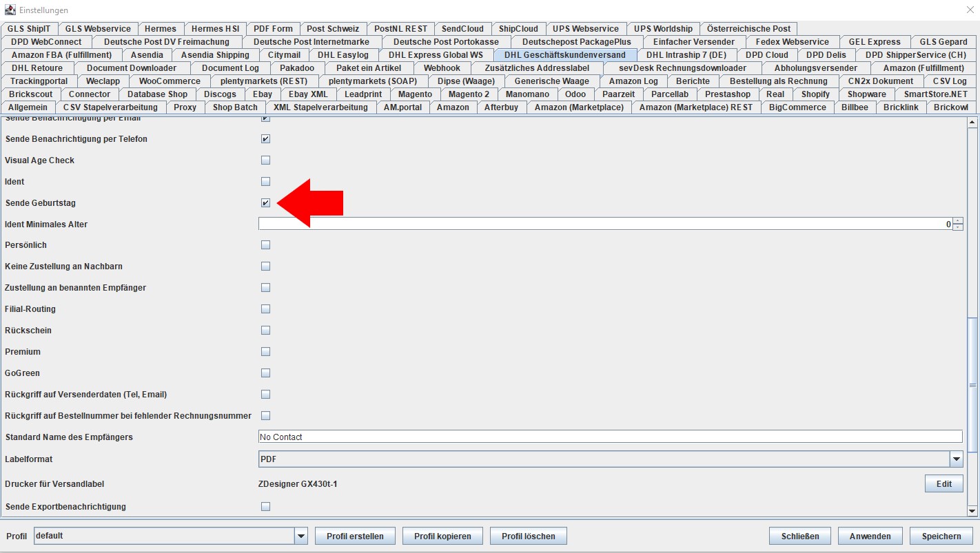
Task: Click the settings panel scroll up arrow
Action: point(972,123)
